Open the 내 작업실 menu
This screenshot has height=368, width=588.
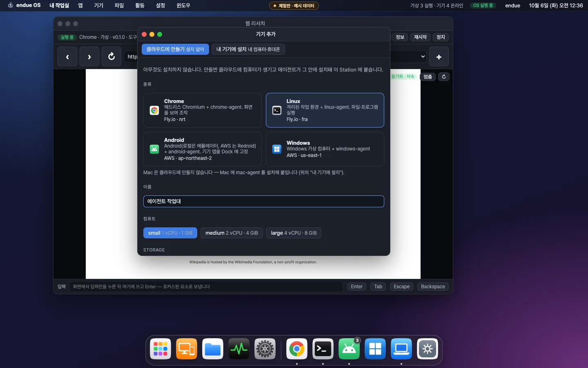[59, 5]
